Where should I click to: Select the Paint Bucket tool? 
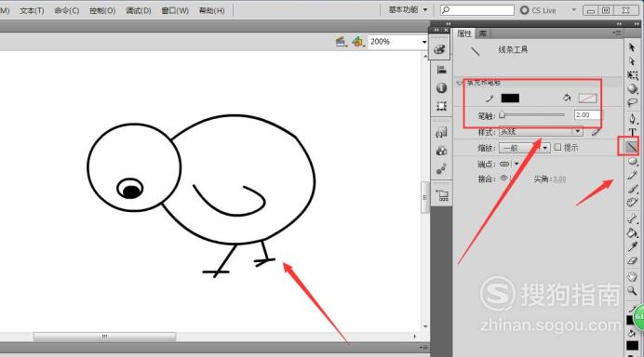tap(632, 233)
